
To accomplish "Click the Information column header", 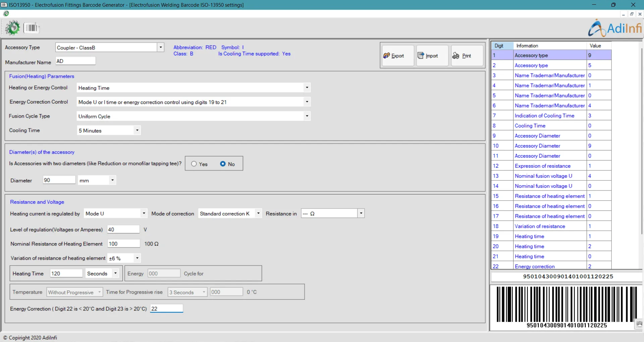I will tap(550, 46).
